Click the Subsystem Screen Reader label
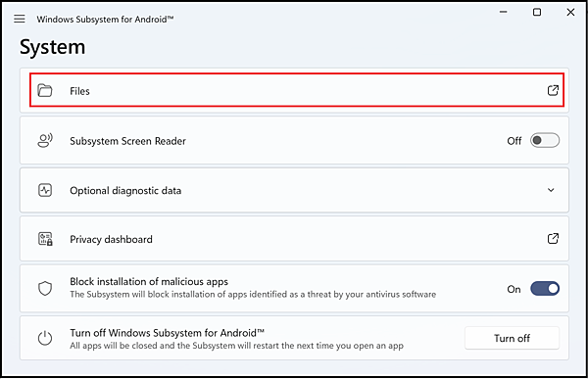This screenshot has height=379, width=588. point(127,141)
